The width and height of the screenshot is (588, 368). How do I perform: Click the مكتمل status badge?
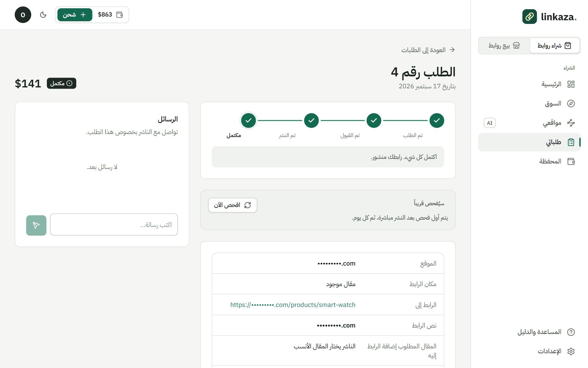tap(62, 83)
